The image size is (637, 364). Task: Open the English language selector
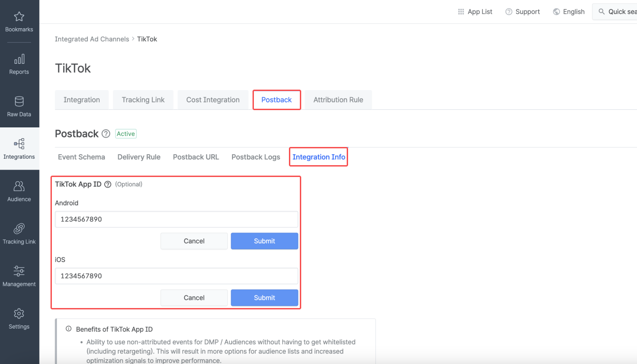574,12
